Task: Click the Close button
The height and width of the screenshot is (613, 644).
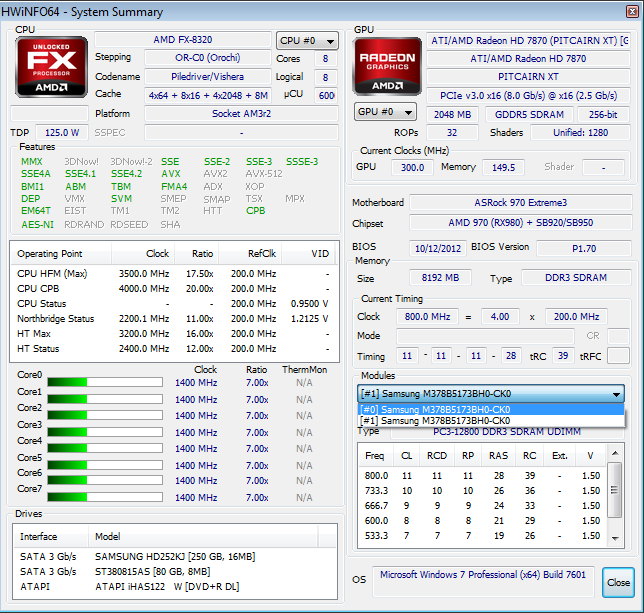Action: click(x=618, y=582)
